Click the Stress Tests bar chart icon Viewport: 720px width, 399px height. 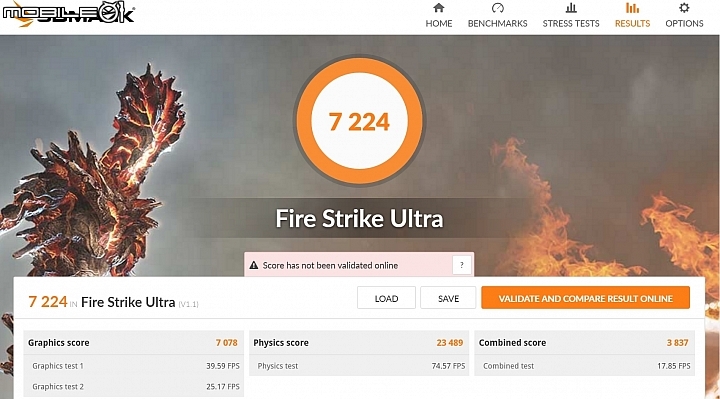click(x=571, y=8)
